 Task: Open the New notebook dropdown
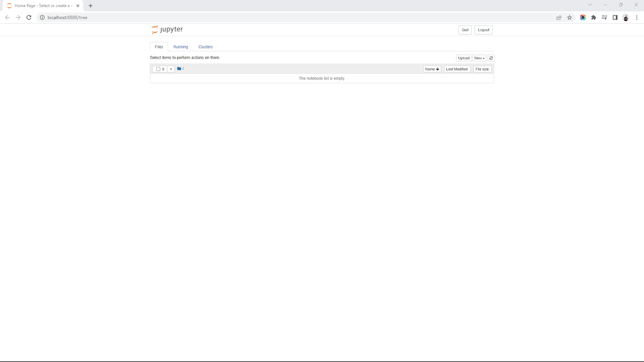(479, 58)
